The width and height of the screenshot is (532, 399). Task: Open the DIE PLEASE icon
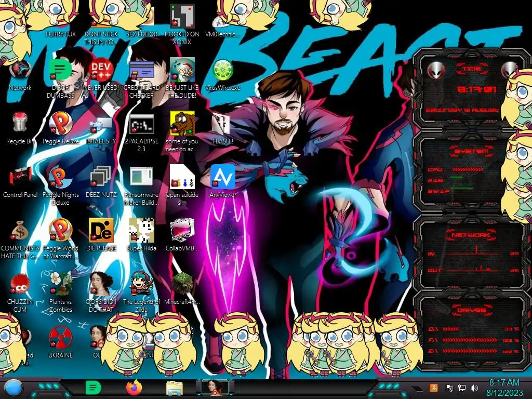click(101, 235)
